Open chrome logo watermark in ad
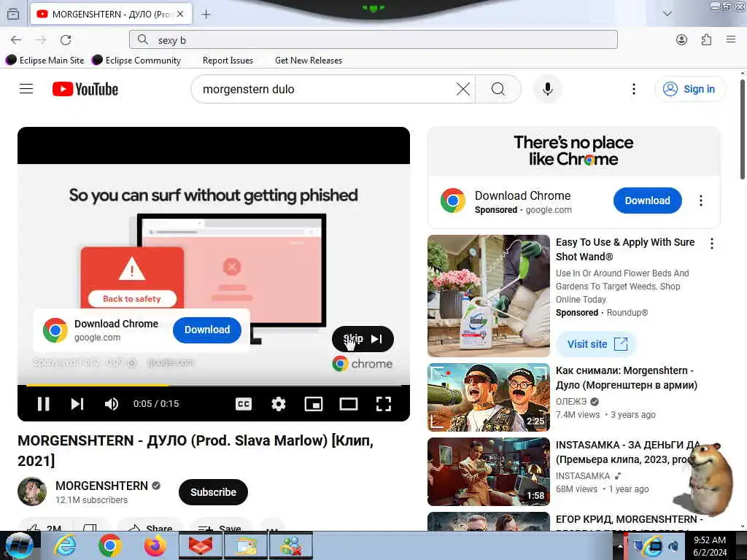Image resolution: width=747 pixels, height=560 pixels. tap(362, 364)
